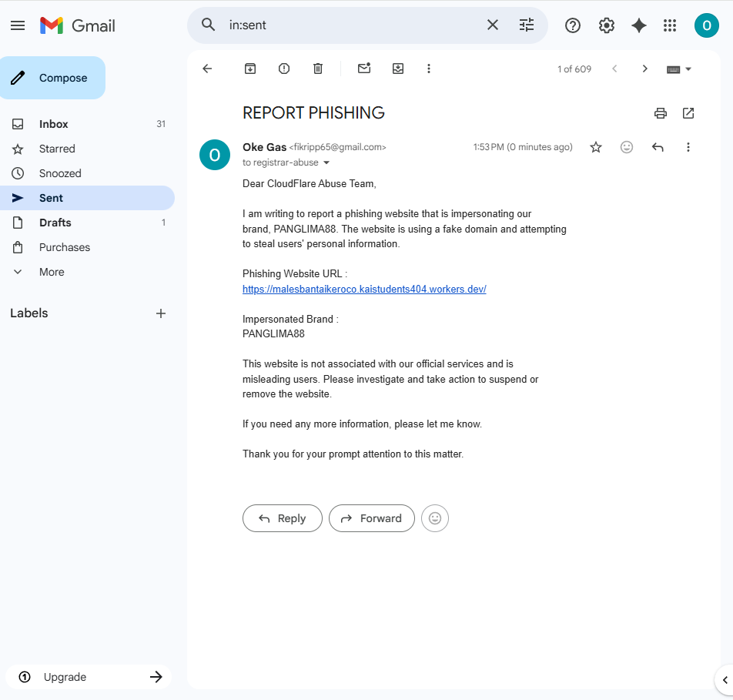Open the Gemini sparkle icon

pyautogui.click(x=638, y=25)
